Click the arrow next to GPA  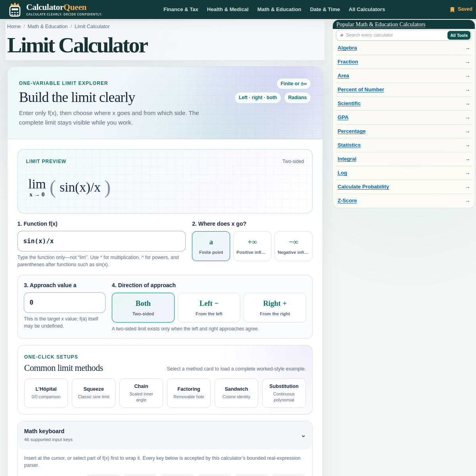coord(467,118)
